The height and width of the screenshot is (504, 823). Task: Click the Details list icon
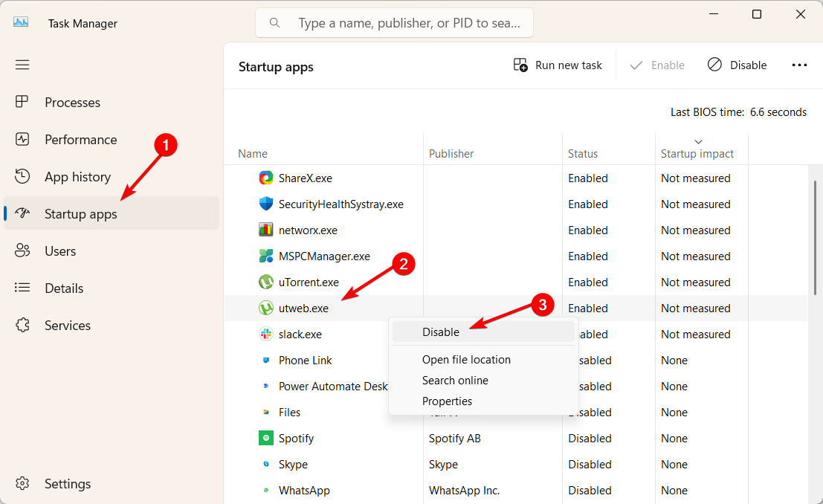tap(22, 288)
